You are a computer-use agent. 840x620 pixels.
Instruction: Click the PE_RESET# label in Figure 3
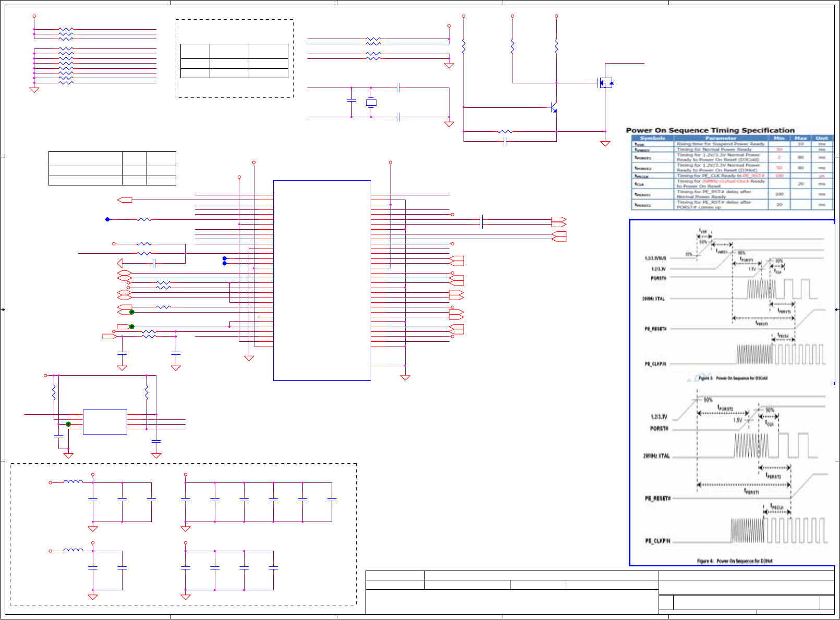click(x=655, y=329)
